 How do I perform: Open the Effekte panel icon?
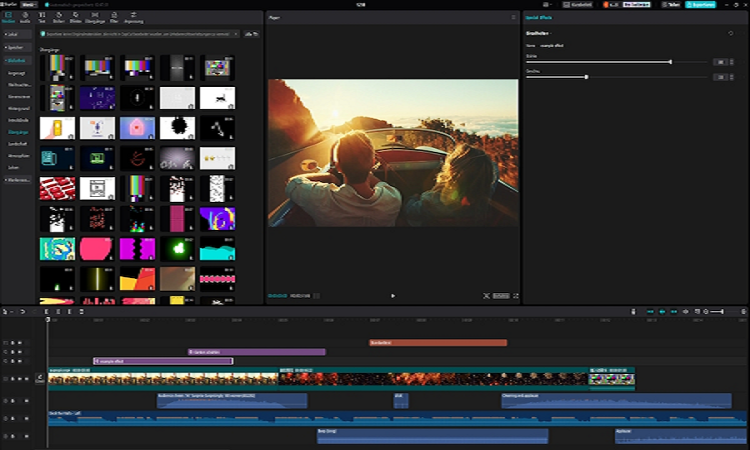(76, 18)
